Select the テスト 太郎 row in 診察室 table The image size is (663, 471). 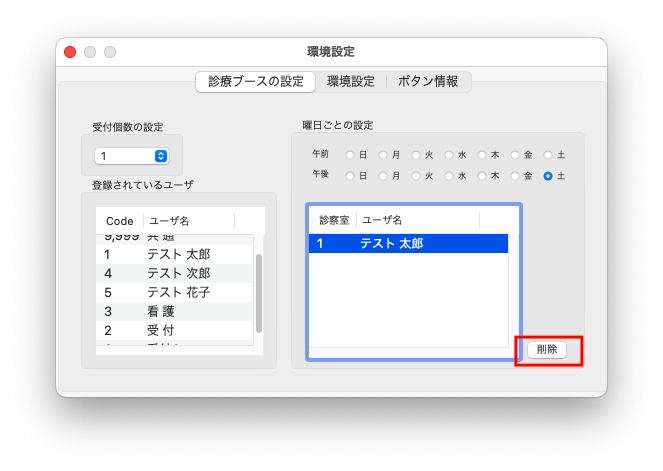click(x=408, y=243)
